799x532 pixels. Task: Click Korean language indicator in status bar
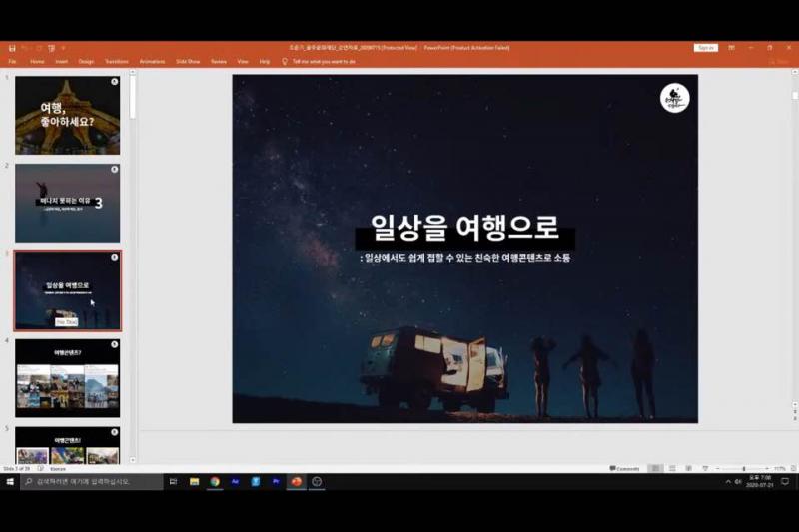[x=58, y=468]
